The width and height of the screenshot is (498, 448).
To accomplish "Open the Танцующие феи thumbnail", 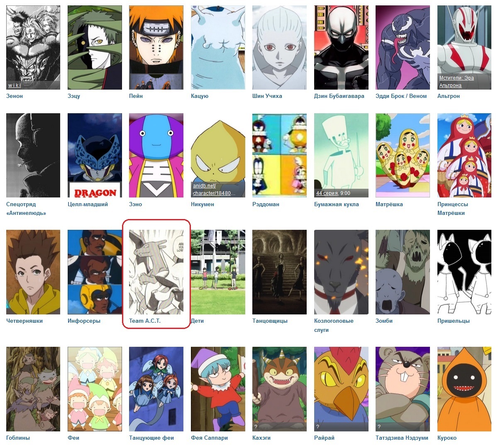I will click(156, 389).
